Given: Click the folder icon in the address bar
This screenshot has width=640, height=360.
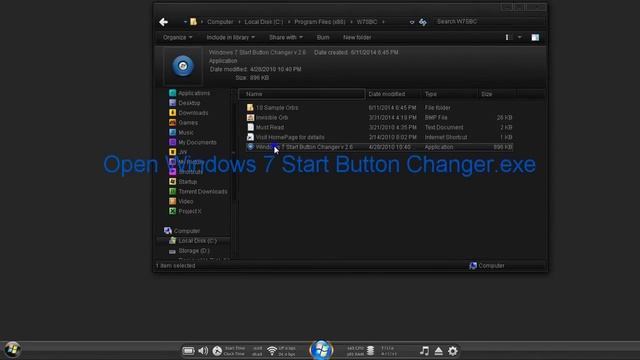Looking at the screenshot, I should 193,22.
